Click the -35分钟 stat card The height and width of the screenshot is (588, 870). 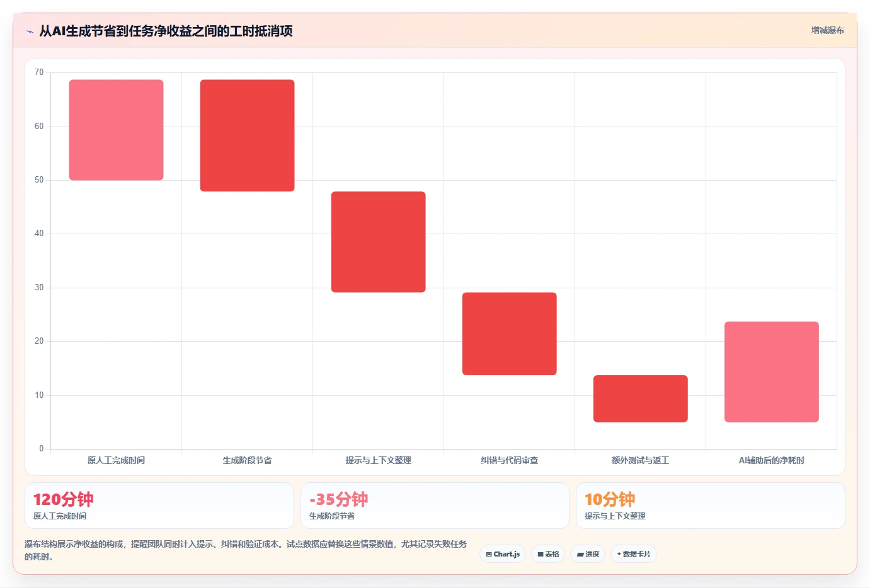[x=435, y=506]
